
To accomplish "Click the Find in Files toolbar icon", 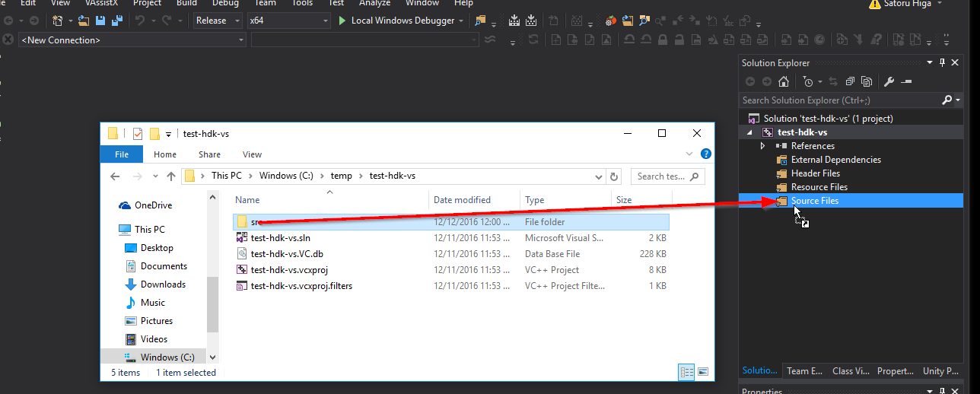I will coord(479,21).
